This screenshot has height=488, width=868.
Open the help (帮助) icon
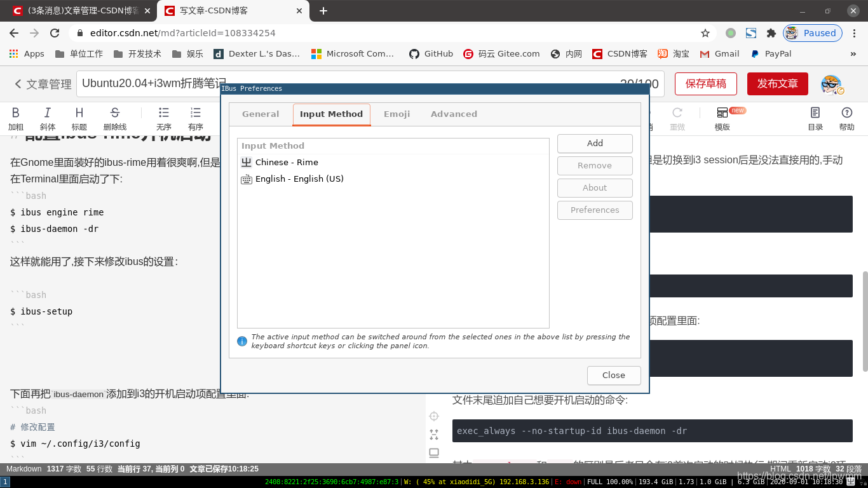point(847,119)
